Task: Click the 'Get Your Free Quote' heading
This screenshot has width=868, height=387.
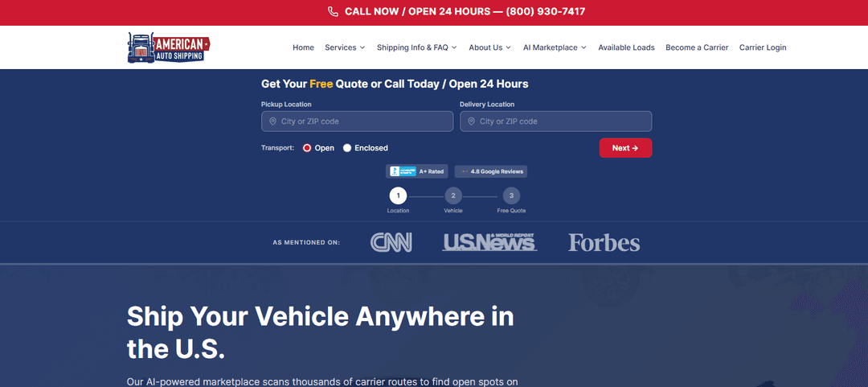Action: click(x=395, y=84)
